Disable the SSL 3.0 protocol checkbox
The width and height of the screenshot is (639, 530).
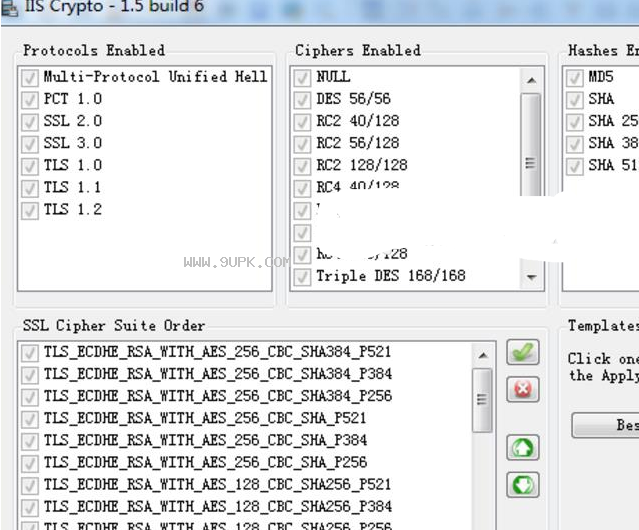(x=30, y=144)
